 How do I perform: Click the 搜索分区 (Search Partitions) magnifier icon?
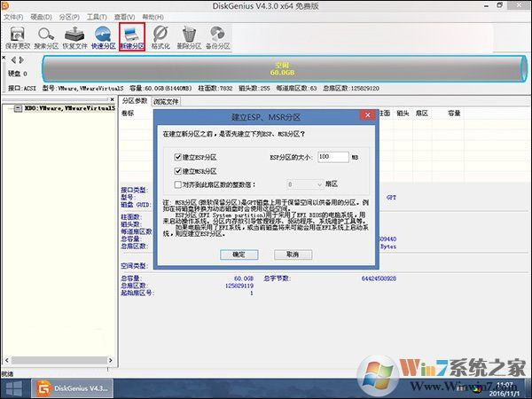[x=45, y=36]
